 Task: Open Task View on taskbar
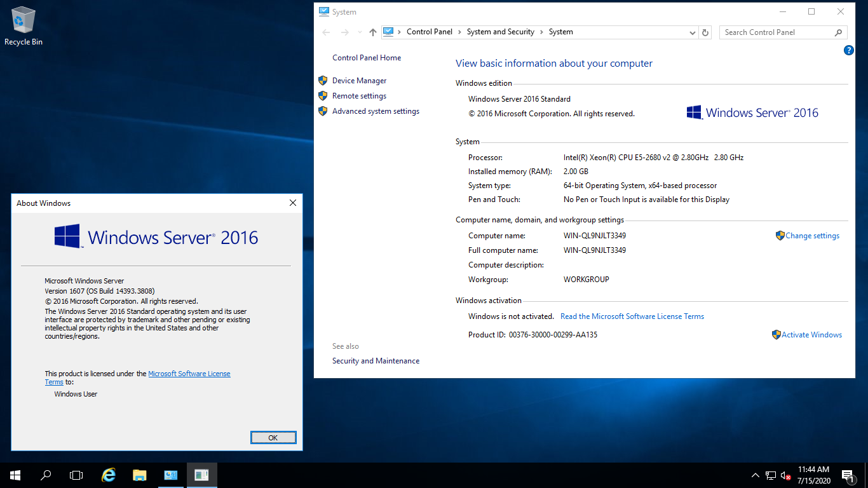pyautogui.click(x=76, y=475)
